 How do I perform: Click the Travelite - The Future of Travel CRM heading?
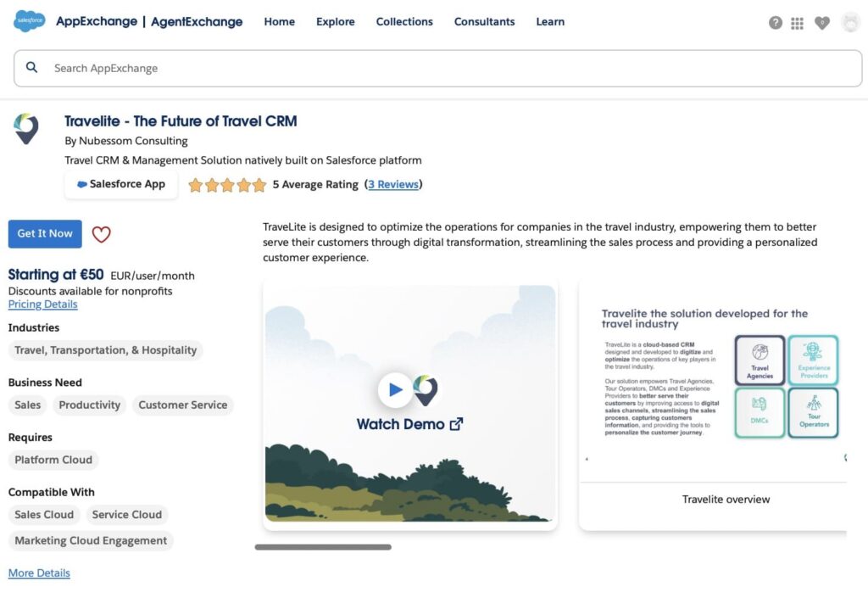181,121
